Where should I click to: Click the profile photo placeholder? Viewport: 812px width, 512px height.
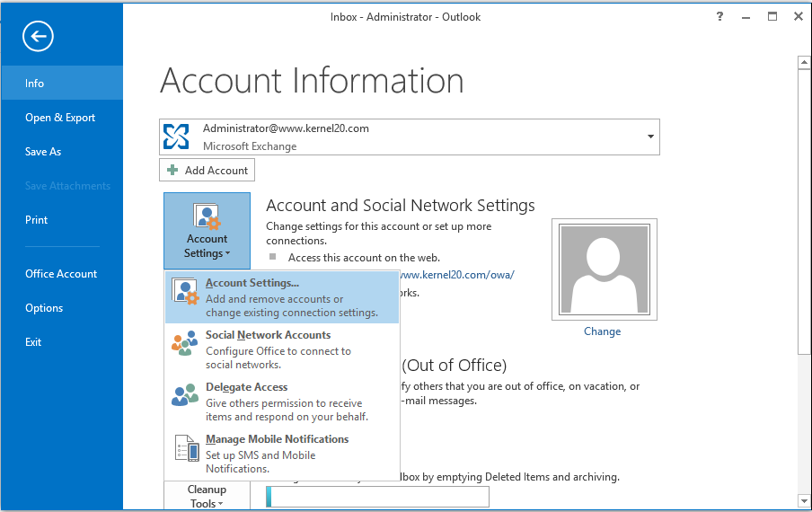tap(605, 269)
